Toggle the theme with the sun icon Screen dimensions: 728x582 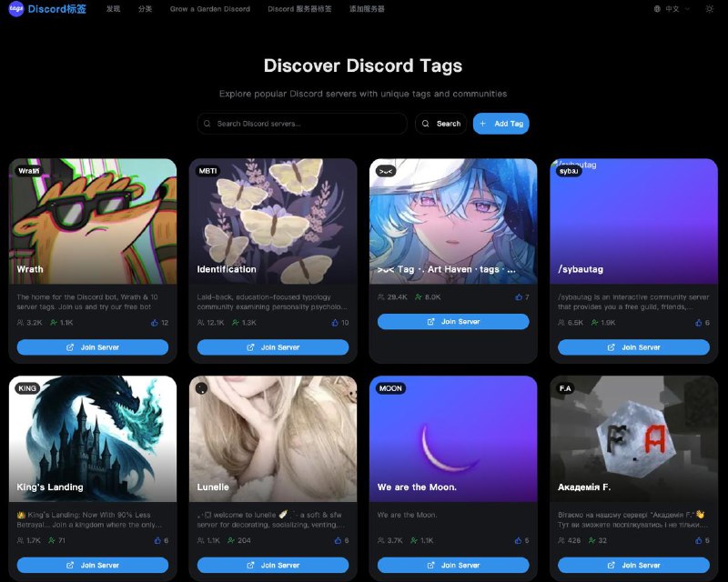710,9
